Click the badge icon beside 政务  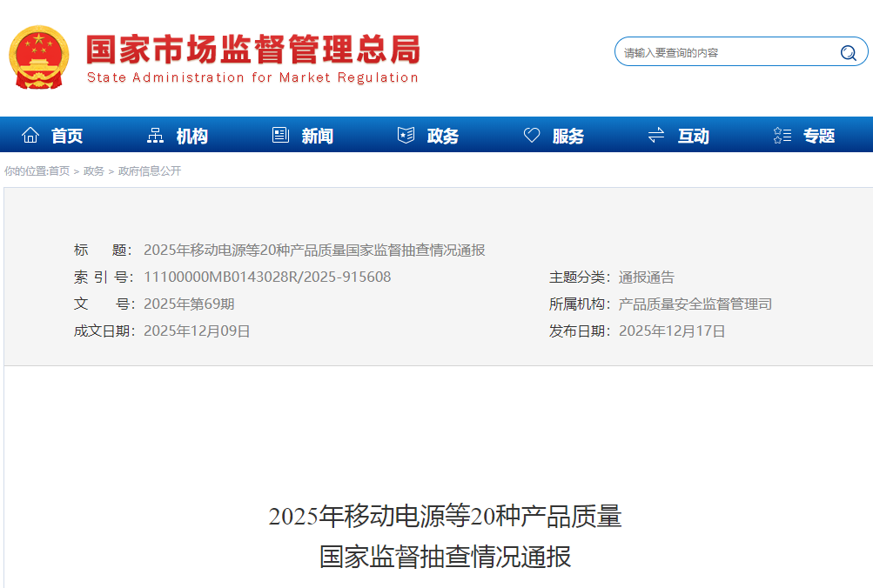(406, 135)
